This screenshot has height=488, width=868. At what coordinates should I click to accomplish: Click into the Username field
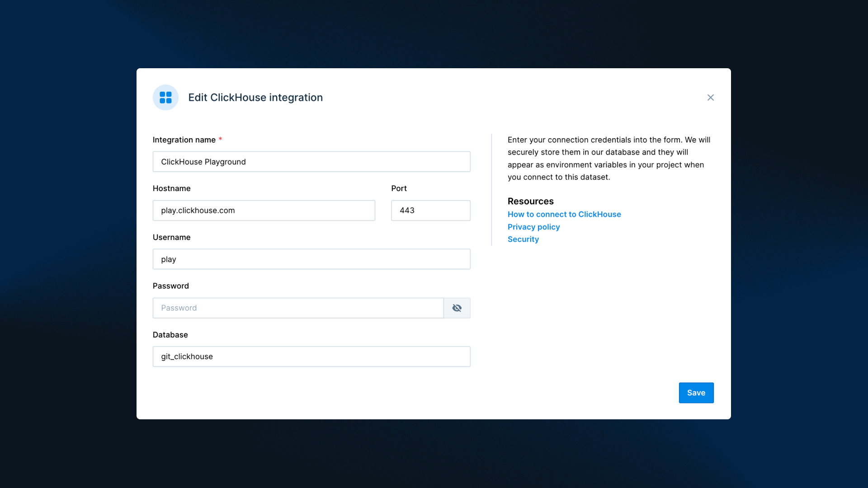coord(311,259)
